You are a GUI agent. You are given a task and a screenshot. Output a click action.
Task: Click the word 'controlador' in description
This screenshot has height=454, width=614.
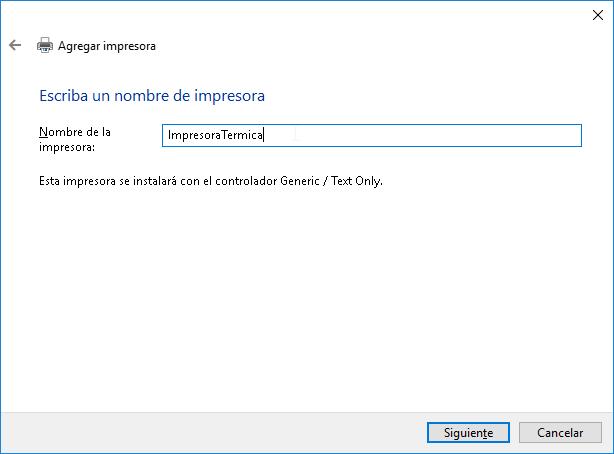pyautogui.click(x=246, y=181)
